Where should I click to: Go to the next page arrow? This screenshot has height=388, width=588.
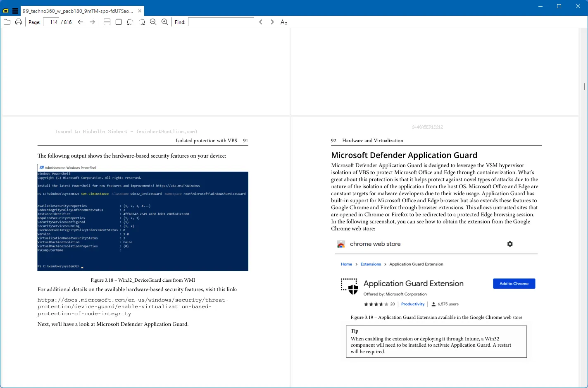tap(92, 22)
